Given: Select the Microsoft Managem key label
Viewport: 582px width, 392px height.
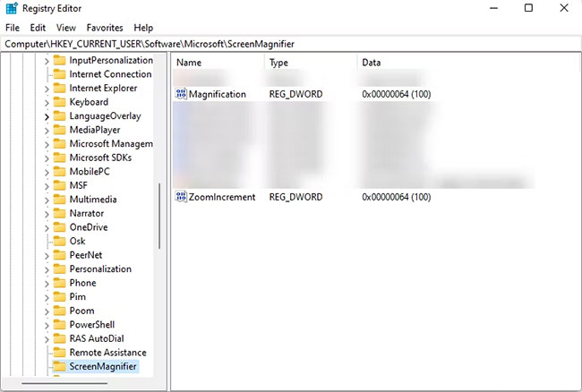Looking at the screenshot, I should pos(111,144).
